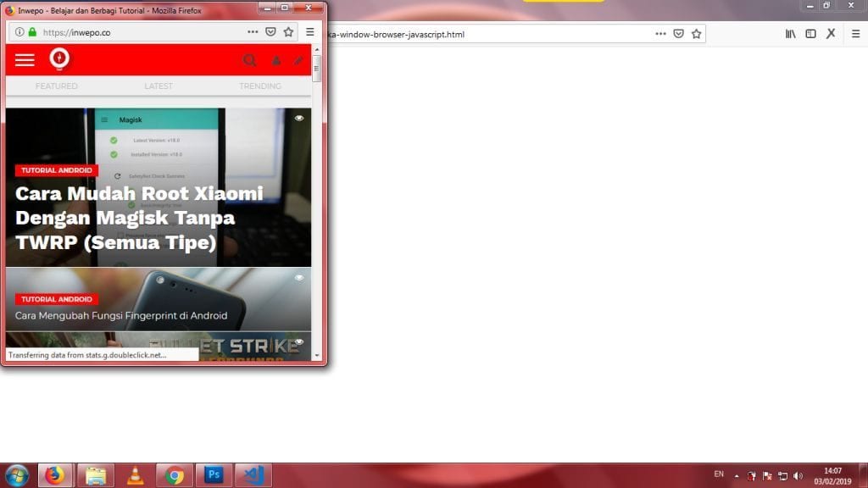Click the pencil write icon in the red header
868x488 pixels.
(x=298, y=61)
